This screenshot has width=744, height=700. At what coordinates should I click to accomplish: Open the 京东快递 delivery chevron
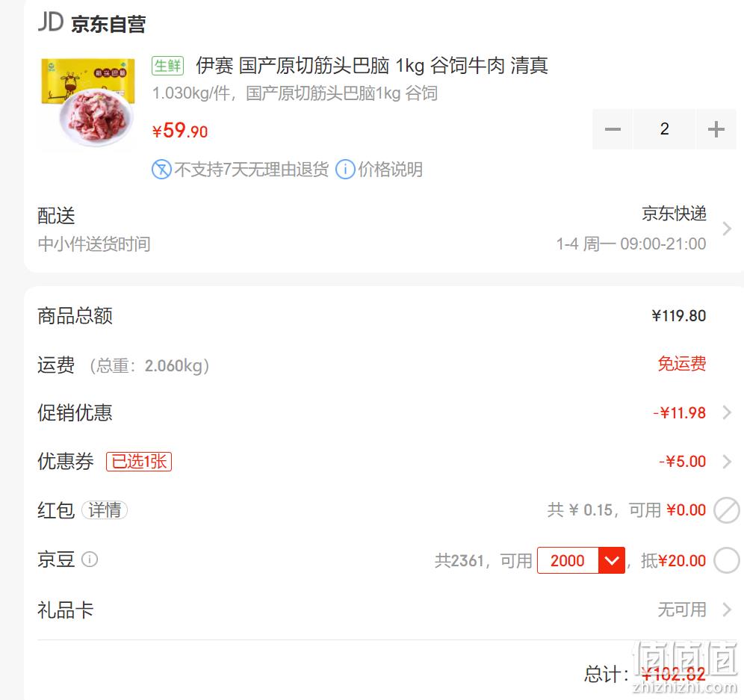click(726, 229)
